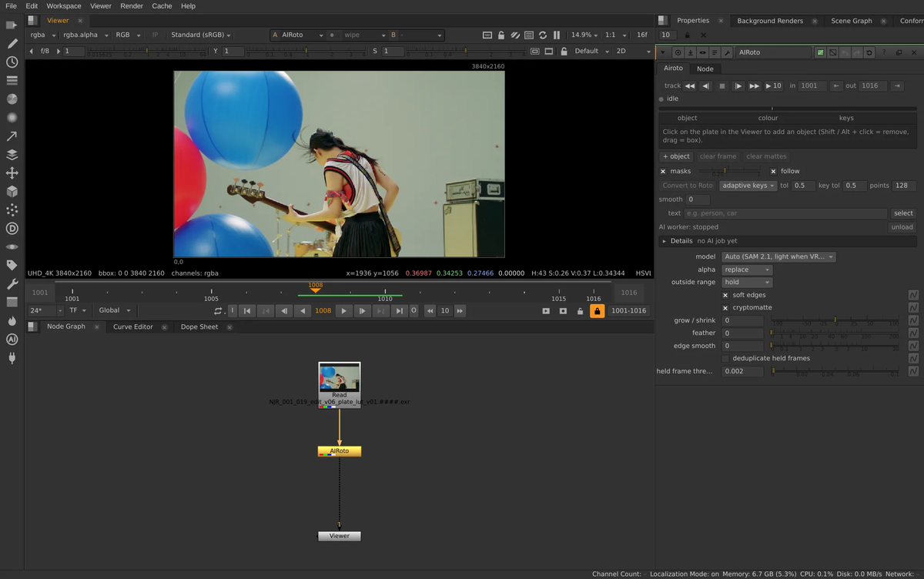Open the alpha replace dropdown
Image resolution: width=924 pixels, height=579 pixels.
746,269
